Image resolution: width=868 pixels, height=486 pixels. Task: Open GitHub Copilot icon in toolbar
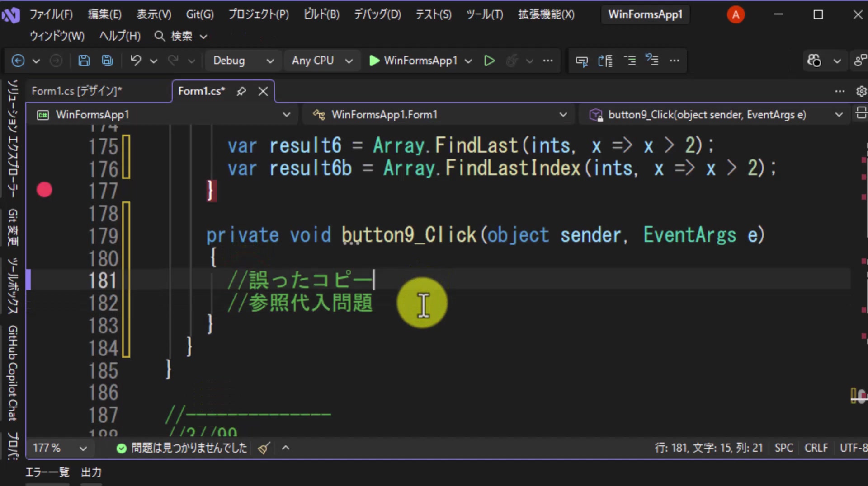coord(814,61)
